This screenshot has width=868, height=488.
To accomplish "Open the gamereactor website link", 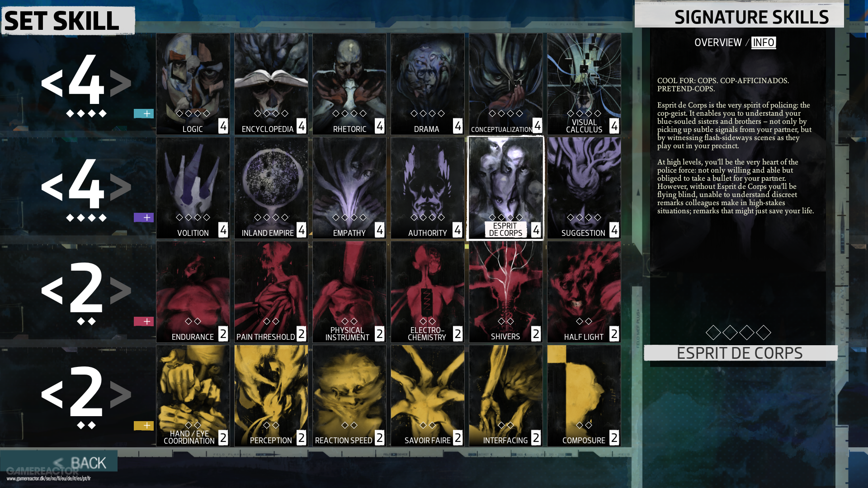I will pos(48,478).
